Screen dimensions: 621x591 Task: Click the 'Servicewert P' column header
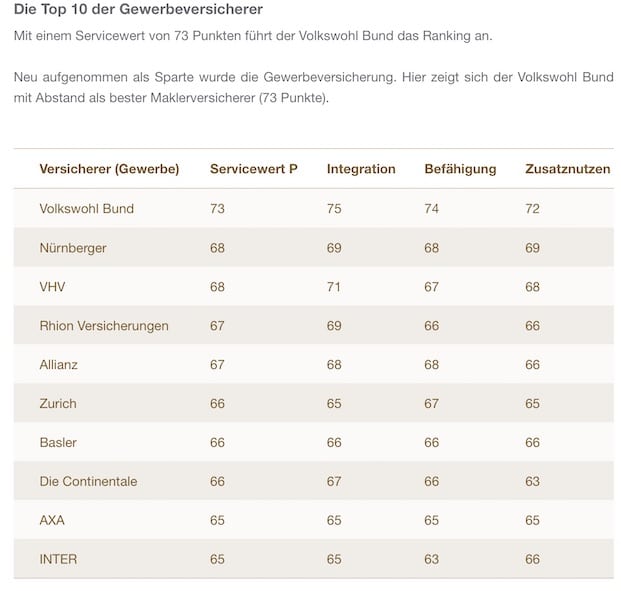click(254, 169)
